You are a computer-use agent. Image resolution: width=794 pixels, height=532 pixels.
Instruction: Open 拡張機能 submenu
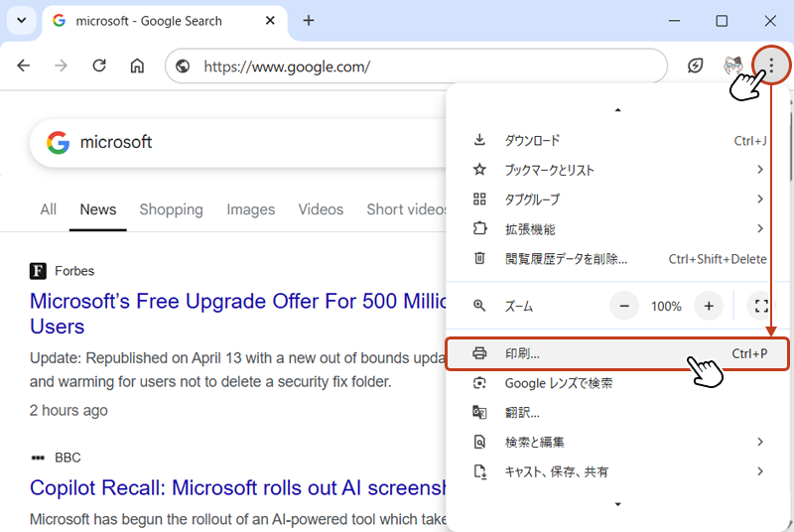[617, 229]
